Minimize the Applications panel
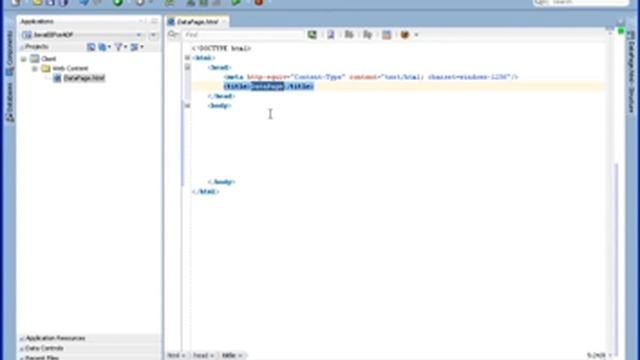 click(x=142, y=21)
